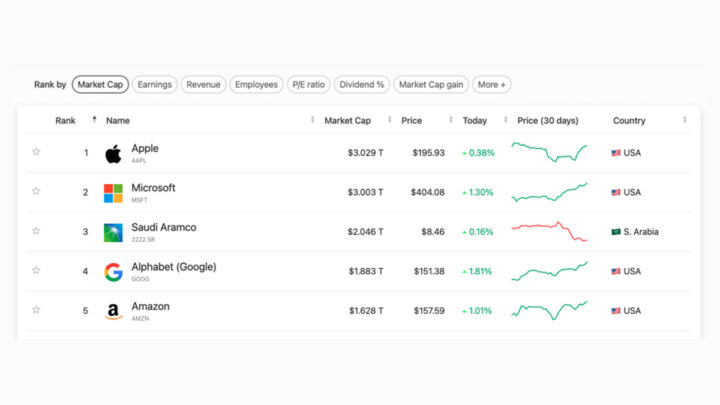Click the $151.38 Alphabet price

coord(429,271)
